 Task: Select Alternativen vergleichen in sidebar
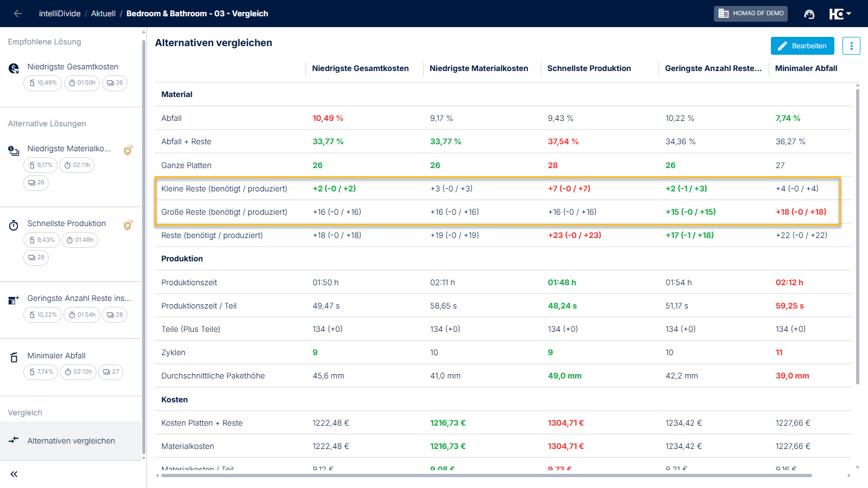click(x=71, y=441)
